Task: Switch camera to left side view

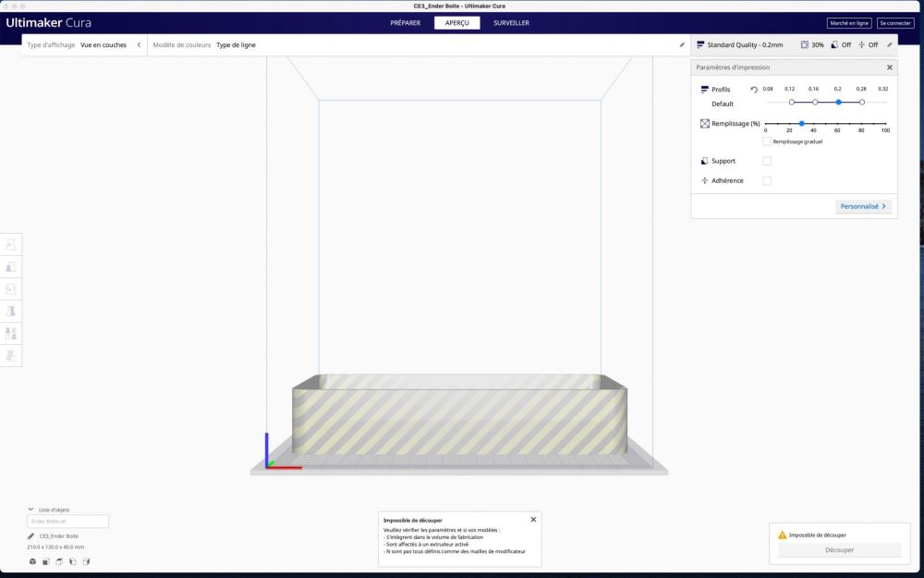Action: click(x=72, y=561)
